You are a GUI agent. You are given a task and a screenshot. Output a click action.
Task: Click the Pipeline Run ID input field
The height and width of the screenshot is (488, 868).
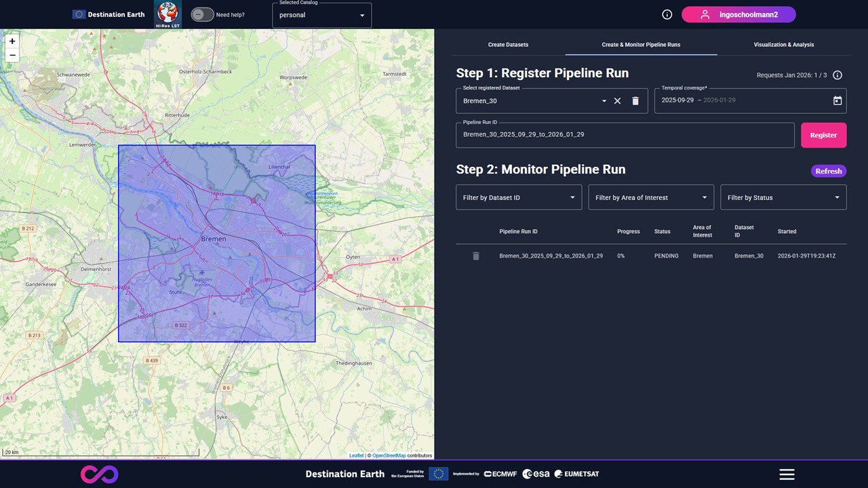(x=624, y=135)
